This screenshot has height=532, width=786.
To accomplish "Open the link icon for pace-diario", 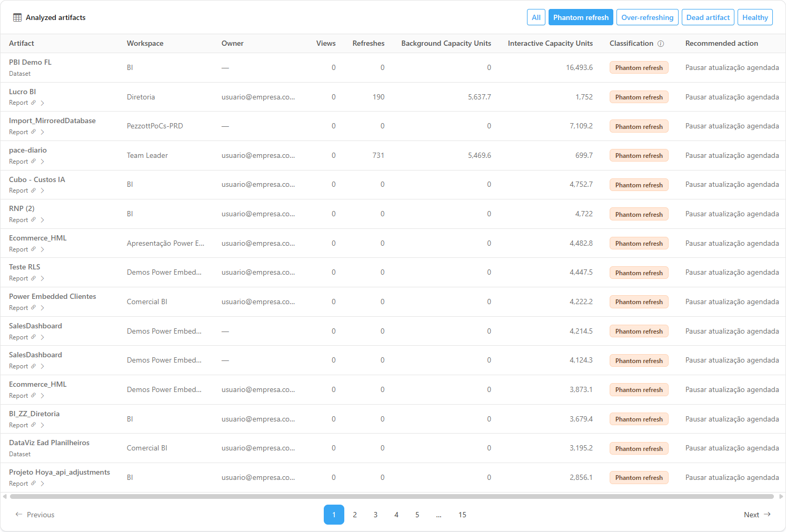I will pos(34,162).
